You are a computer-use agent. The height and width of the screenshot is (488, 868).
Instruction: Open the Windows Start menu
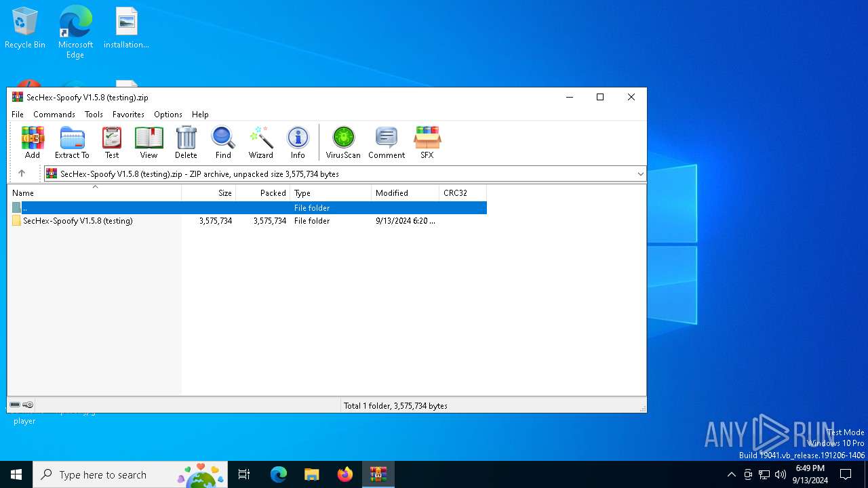click(16, 474)
